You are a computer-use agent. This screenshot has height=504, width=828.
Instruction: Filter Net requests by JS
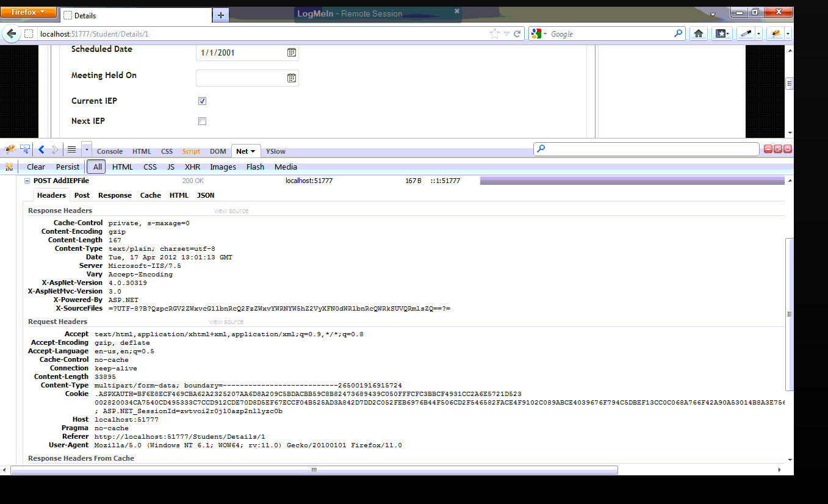coord(171,167)
